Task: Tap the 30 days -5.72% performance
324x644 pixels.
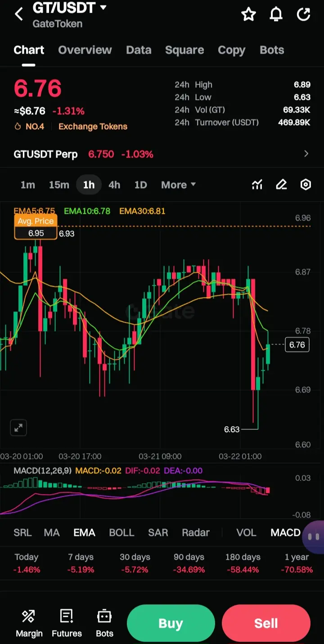Action: point(135,563)
